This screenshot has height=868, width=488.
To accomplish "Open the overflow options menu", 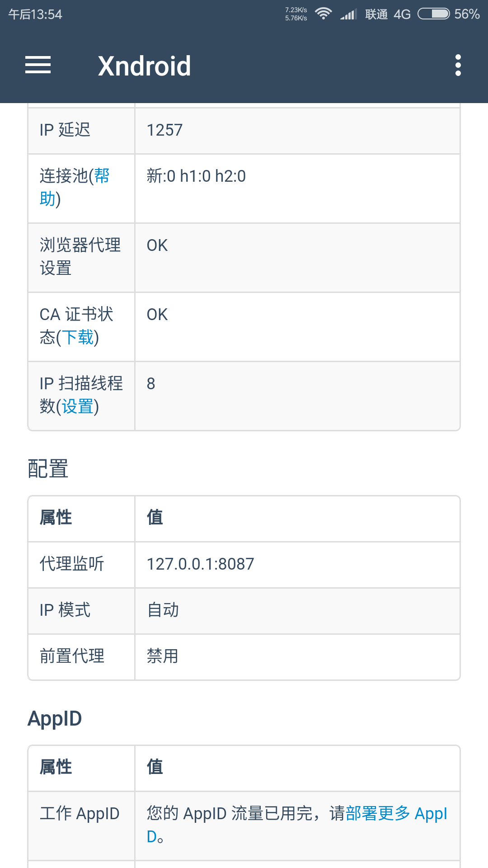I will tap(458, 65).
